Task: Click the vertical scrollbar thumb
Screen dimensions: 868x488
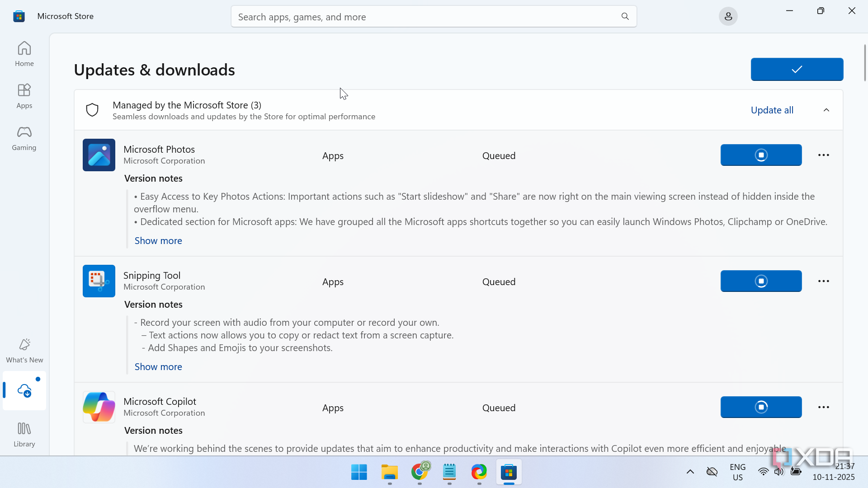Action: tap(864, 62)
